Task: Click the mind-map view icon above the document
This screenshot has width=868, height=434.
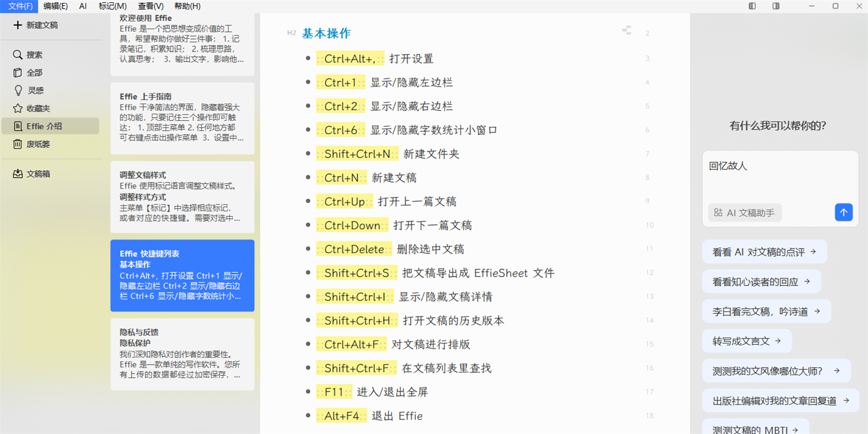Action: (626, 29)
